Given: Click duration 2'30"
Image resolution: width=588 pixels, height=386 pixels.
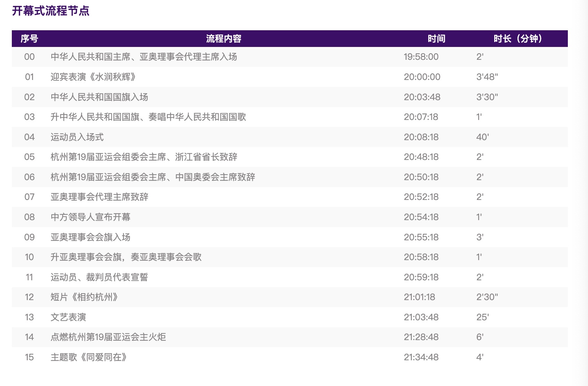Looking at the screenshot, I should tap(487, 297).
